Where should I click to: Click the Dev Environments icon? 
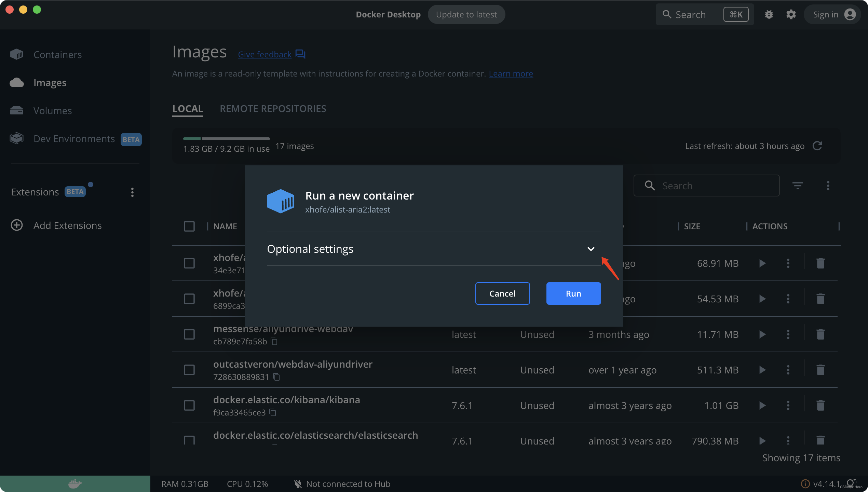point(16,138)
